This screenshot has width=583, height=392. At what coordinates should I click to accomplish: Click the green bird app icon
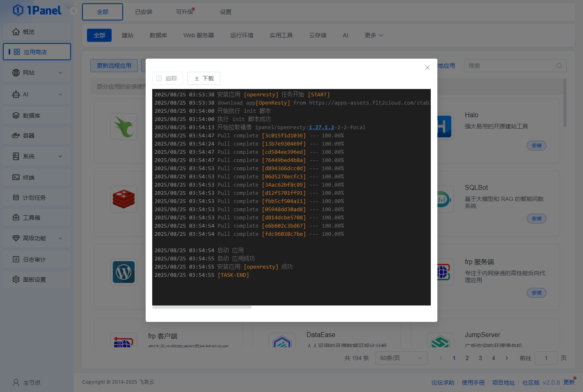coord(124,126)
